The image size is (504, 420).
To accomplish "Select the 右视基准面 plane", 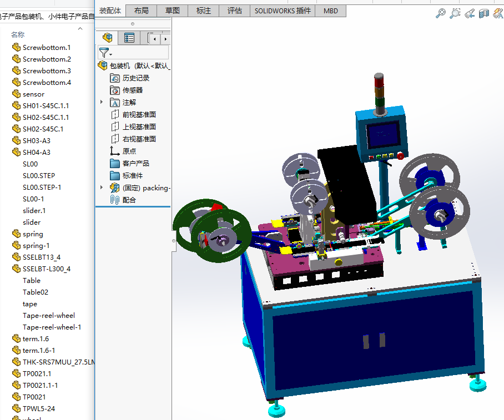I will click(x=133, y=139).
